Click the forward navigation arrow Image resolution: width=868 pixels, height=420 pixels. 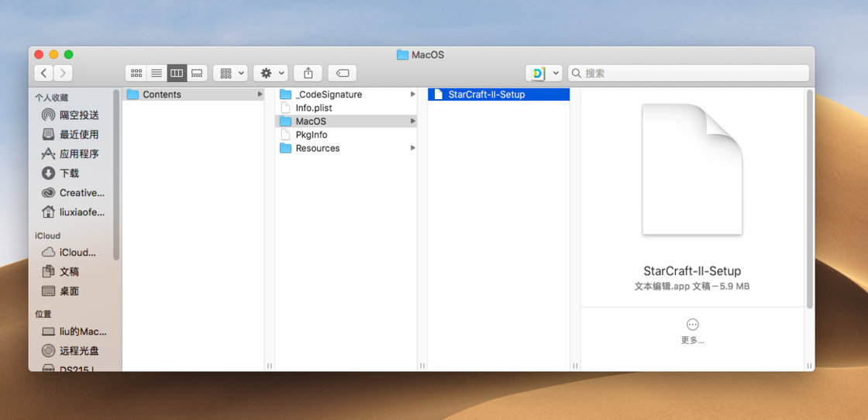(x=63, y=73)
